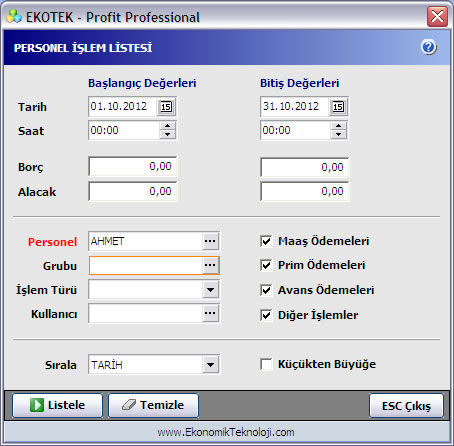Screen dimensions: 454x446
Task: Uncheck the Prim Ödemeleri checkbox
Action: click(x=266, y=265)
